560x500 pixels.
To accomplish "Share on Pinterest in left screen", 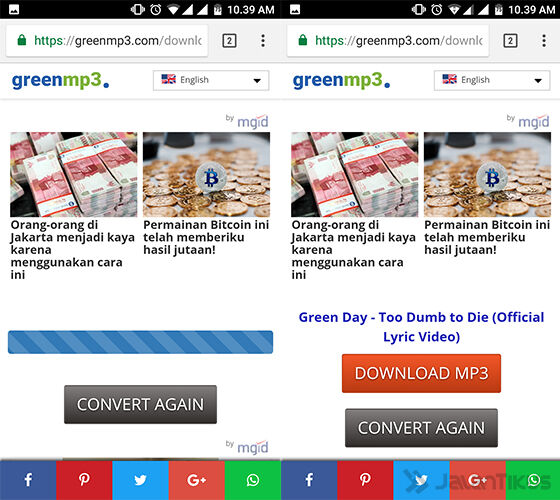I will [84, 480].
